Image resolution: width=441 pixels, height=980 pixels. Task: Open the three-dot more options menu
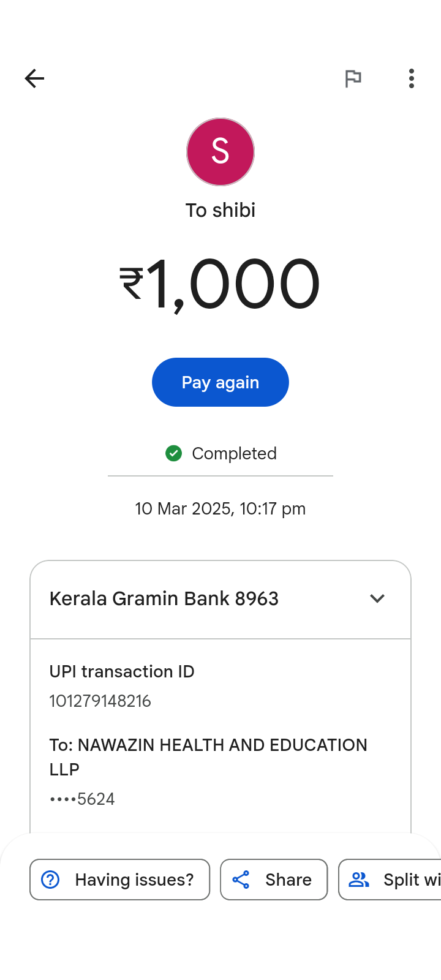[412, 78]
